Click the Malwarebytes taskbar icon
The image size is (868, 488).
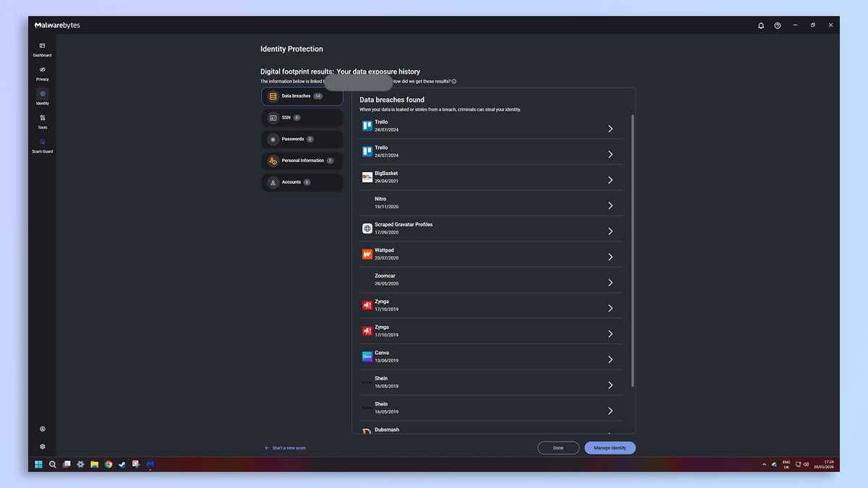click(x=150, y=464)
